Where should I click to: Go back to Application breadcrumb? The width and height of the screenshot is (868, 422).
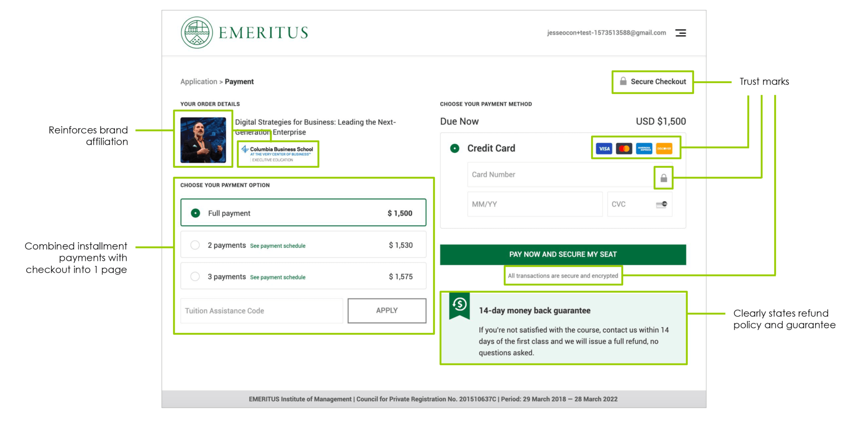point(199,81)
